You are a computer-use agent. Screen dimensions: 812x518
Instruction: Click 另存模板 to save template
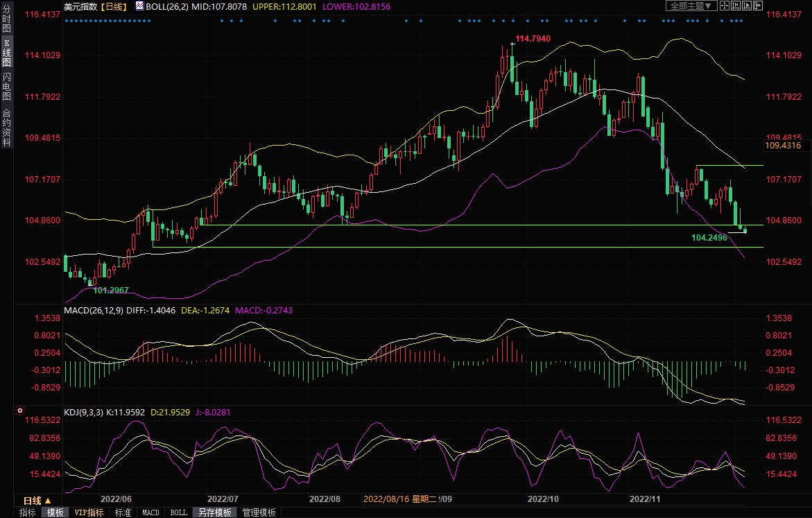pyautogui.click(x=214, y=512)
